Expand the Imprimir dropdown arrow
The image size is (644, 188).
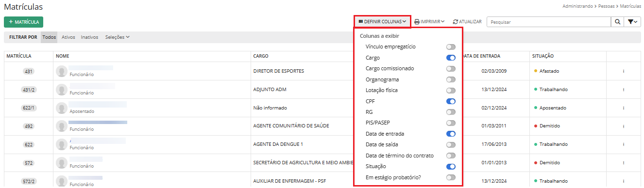443,22
